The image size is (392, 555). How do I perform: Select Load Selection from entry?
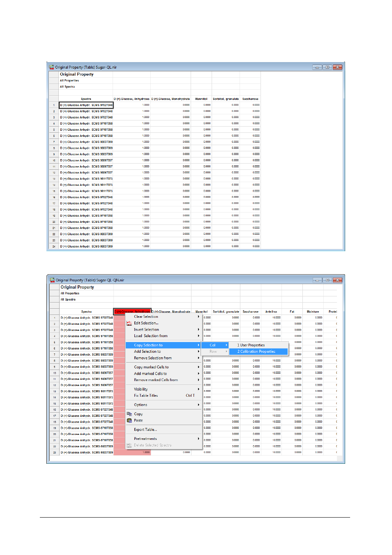164,336
